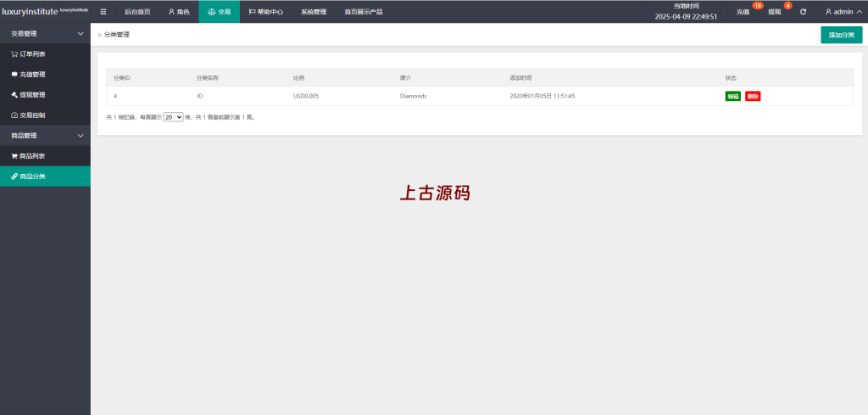Select 商品分类 in the sidebar
Image resolution: width=868 pixels, height=415 pixels.
(x=45, y=177)
